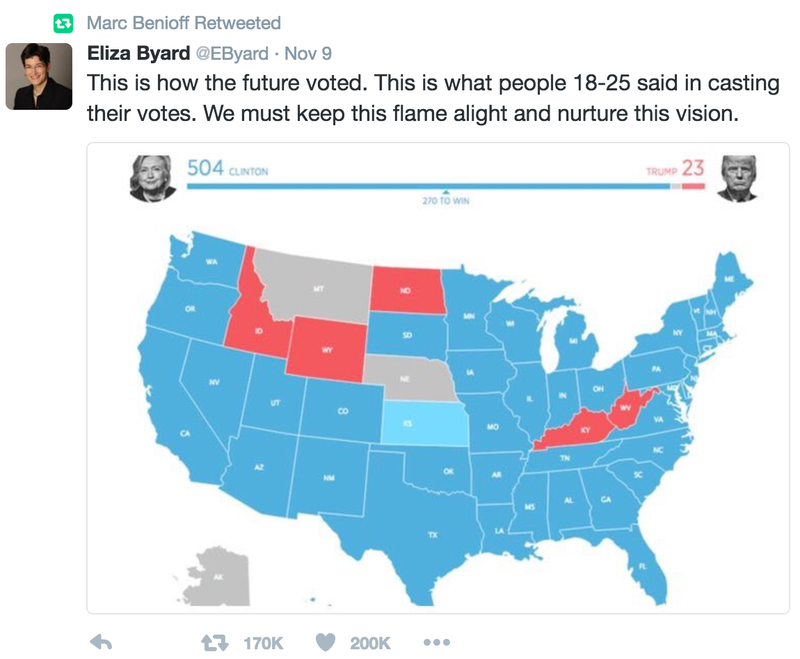Open the Nov 9 tweet timestamp
The height and width of the screenshot is (659, 800).
coord(308,53)
